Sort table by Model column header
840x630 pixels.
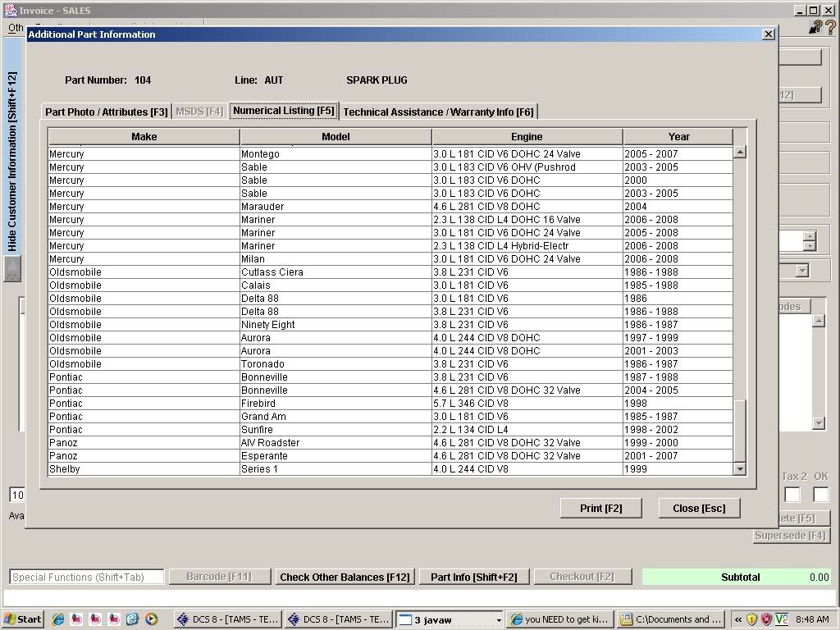coord(336,137)
